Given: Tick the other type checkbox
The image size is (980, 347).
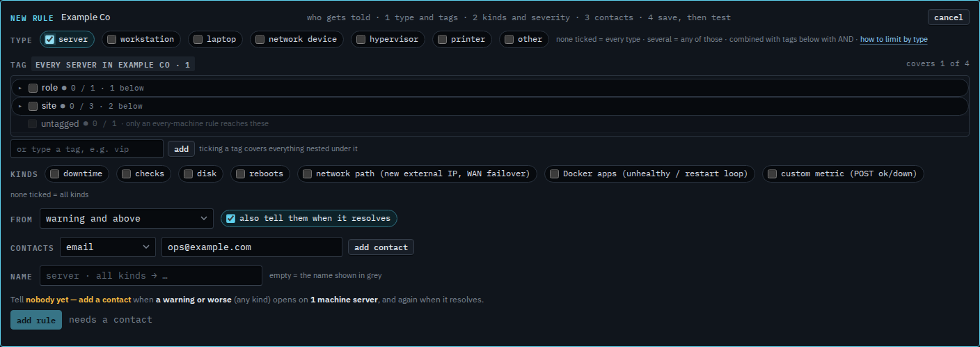Looking at the screenshot, I should [509, 40].
